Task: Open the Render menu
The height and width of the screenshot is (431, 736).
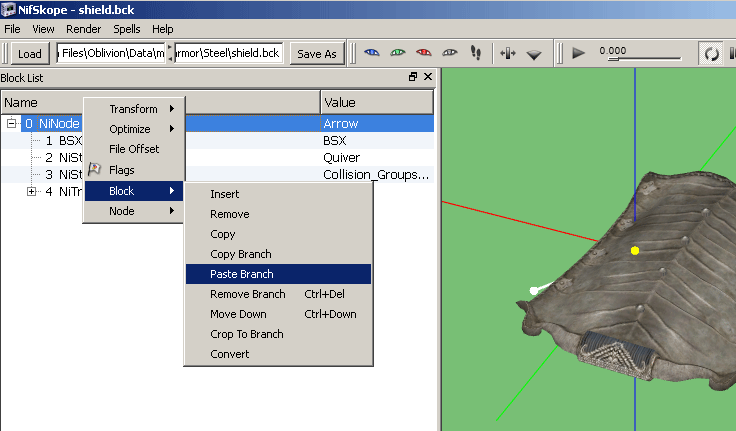Action: [84, 29]
